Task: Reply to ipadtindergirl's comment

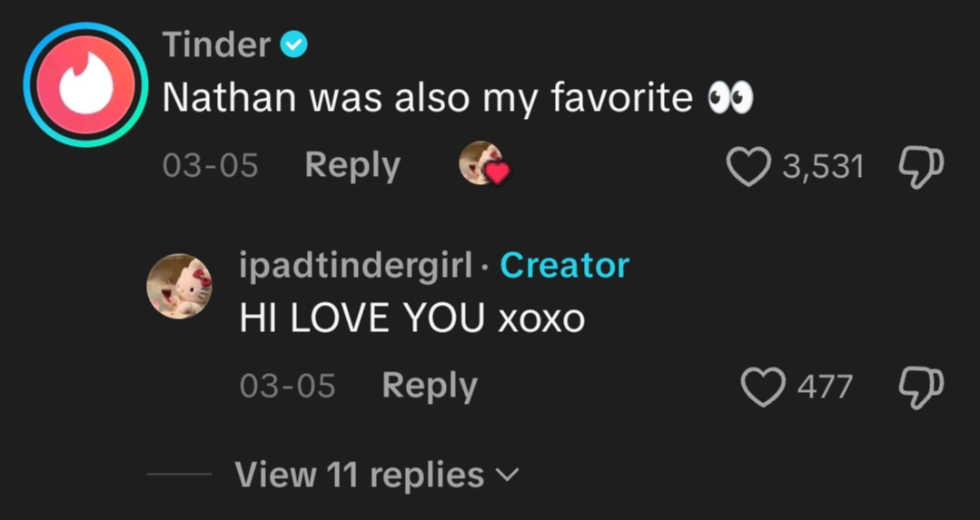Action: 430,386
